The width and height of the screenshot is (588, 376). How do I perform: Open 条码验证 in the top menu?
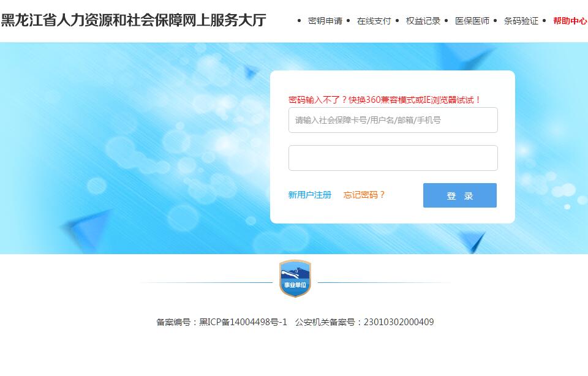(x=521, y=21)
